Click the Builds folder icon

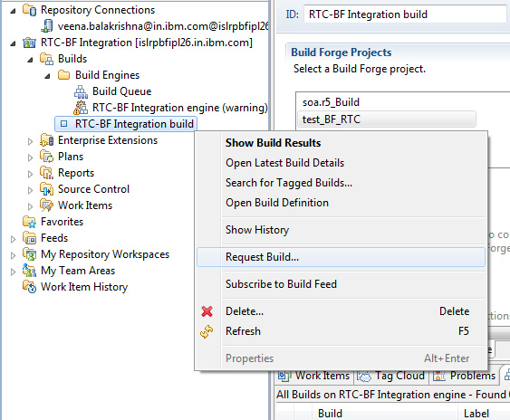click(x=46, y=59)
